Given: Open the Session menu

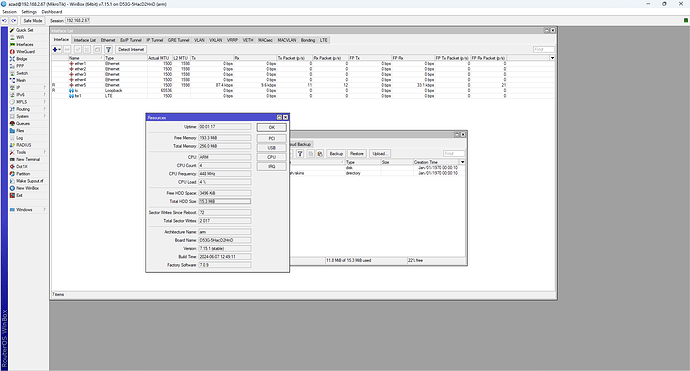Looking at the screenshot, I should point(9,12).
